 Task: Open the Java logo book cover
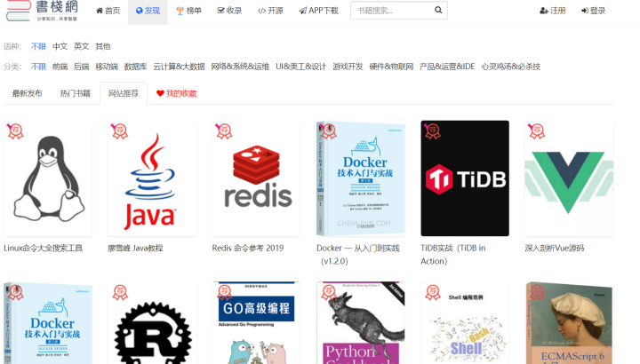pos(152,178)
